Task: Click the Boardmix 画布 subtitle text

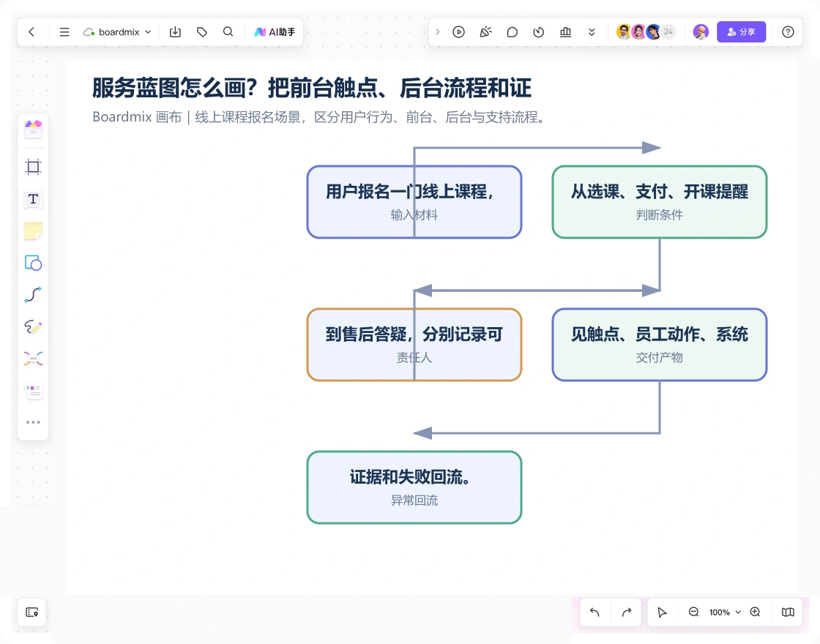Action: pos(320,117)
